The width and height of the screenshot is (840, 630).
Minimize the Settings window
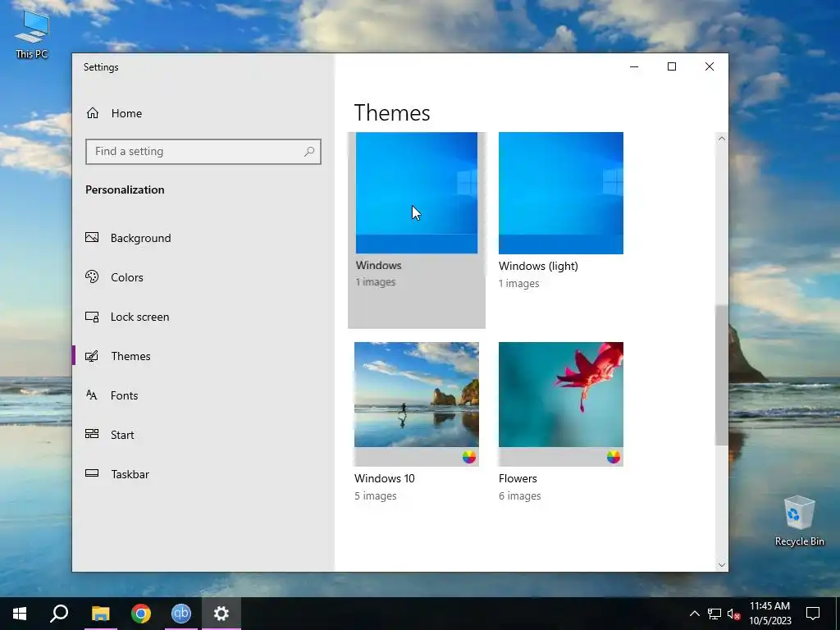coord(634,66)
